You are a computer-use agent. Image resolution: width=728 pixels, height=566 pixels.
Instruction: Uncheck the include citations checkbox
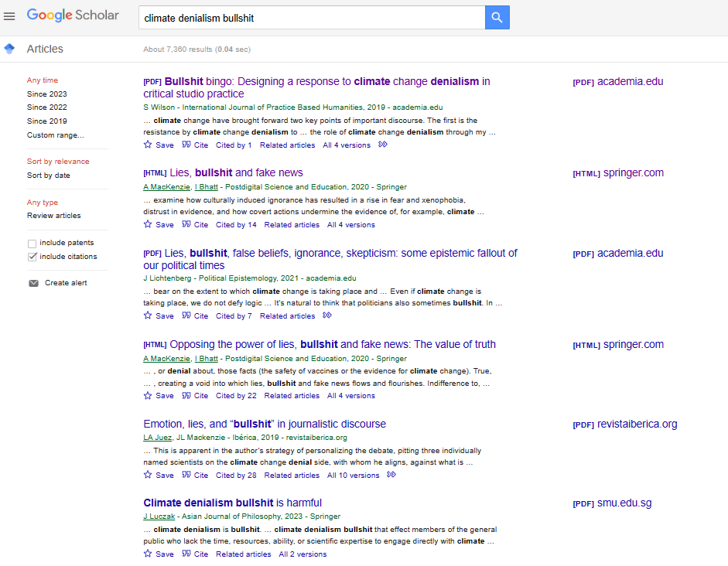click(x=32, y=257)
